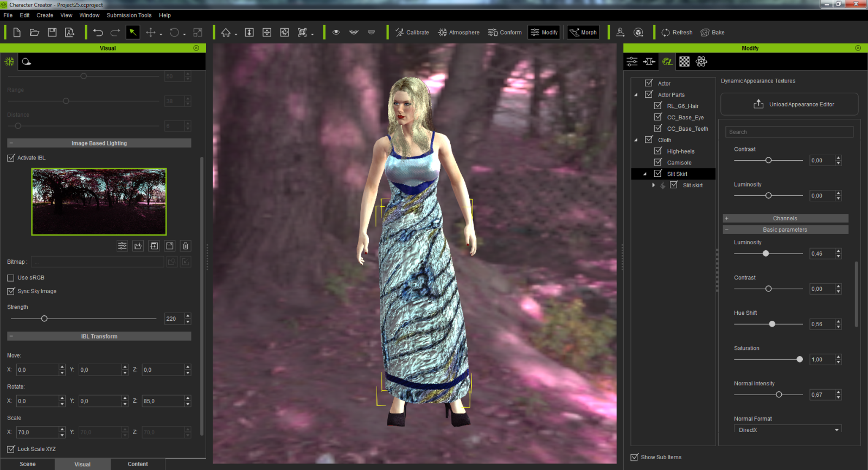Open the Create menu
868x470 pixels.
(x=45, y=15)
